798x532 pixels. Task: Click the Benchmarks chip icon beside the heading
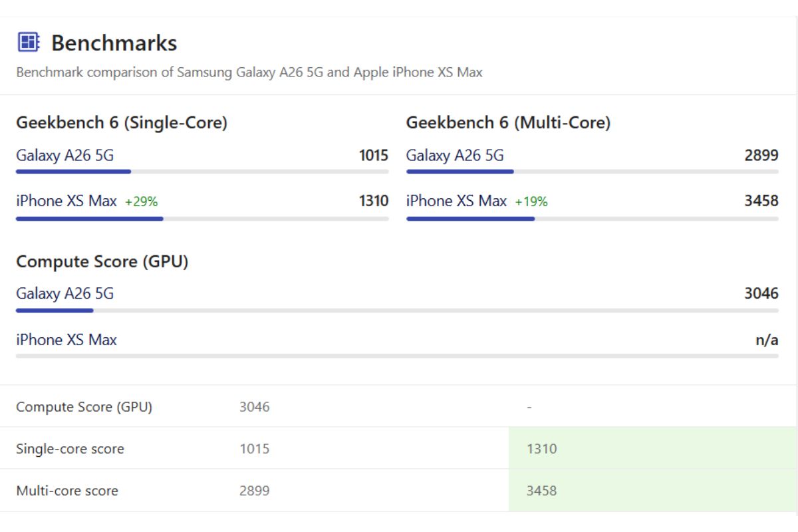28,43
